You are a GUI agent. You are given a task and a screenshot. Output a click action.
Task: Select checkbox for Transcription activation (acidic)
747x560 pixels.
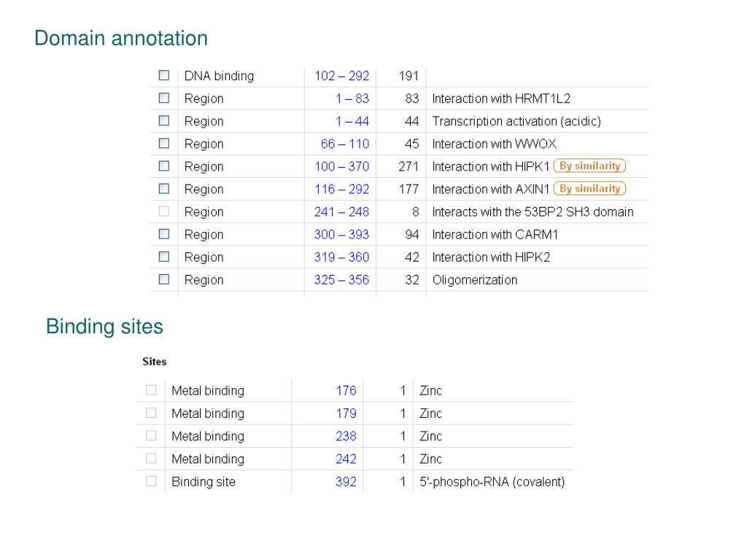pos(164,120)
